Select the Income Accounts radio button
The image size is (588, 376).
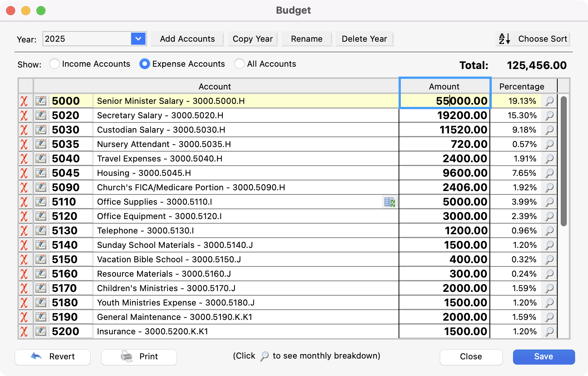[55, 64]
